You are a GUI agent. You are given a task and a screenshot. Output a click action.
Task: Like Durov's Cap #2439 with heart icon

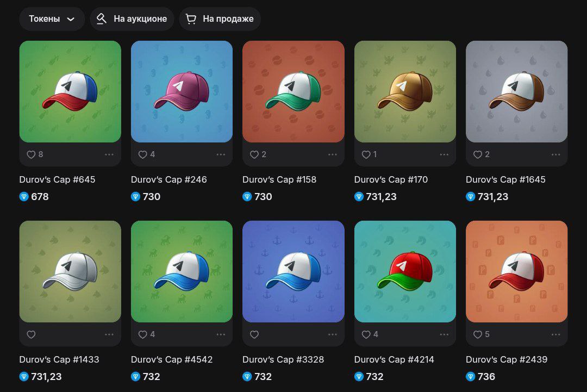click(x=478, y=334)
